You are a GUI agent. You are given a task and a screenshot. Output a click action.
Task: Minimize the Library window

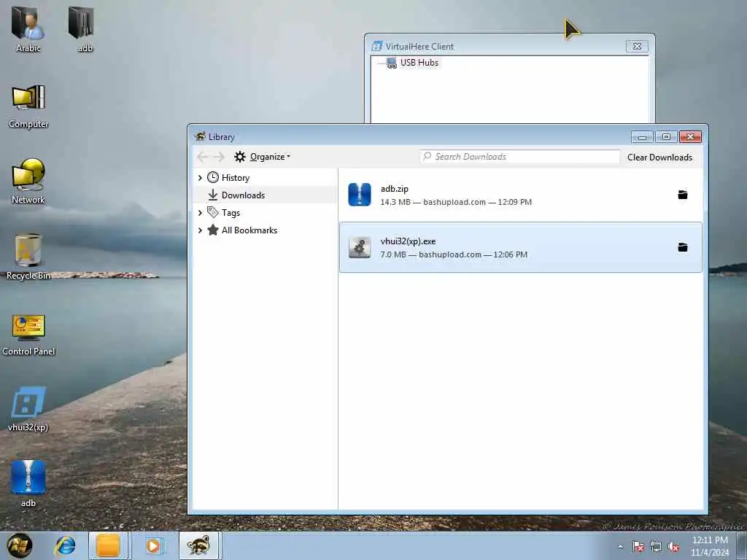642,137
